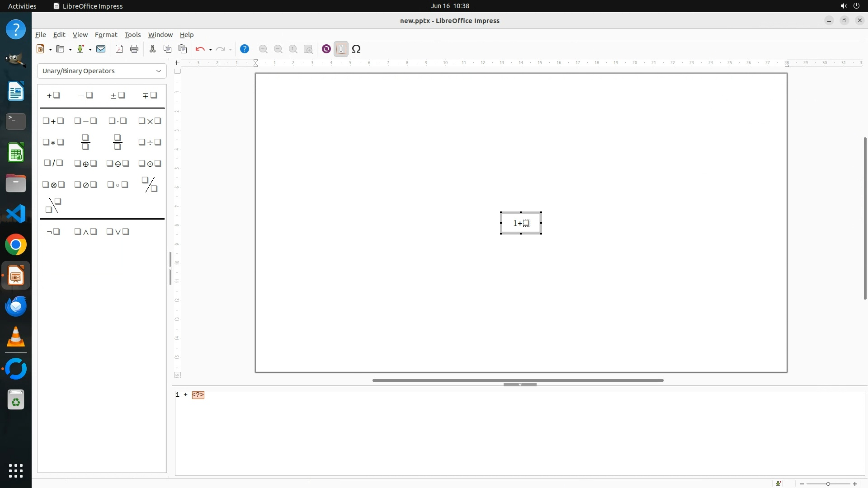868x488 pixels.
Task: Click the Omega Symbols icon
Action: tap(356, 49)
